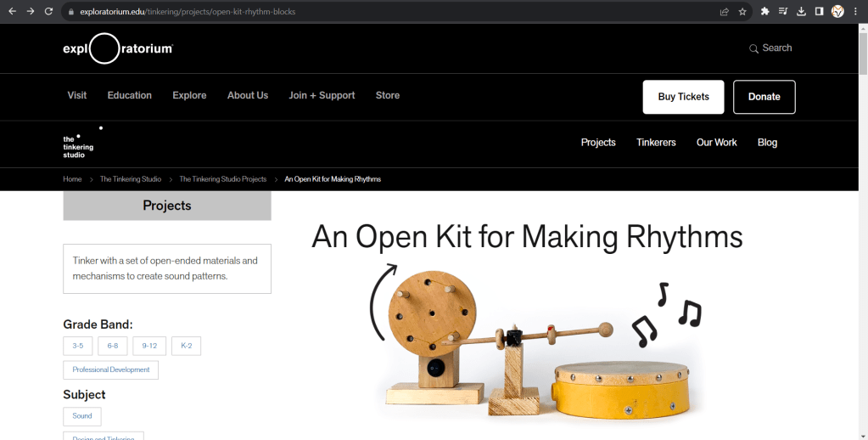
Task: Bookmark this page with the star icon
Action: [742, 12]
